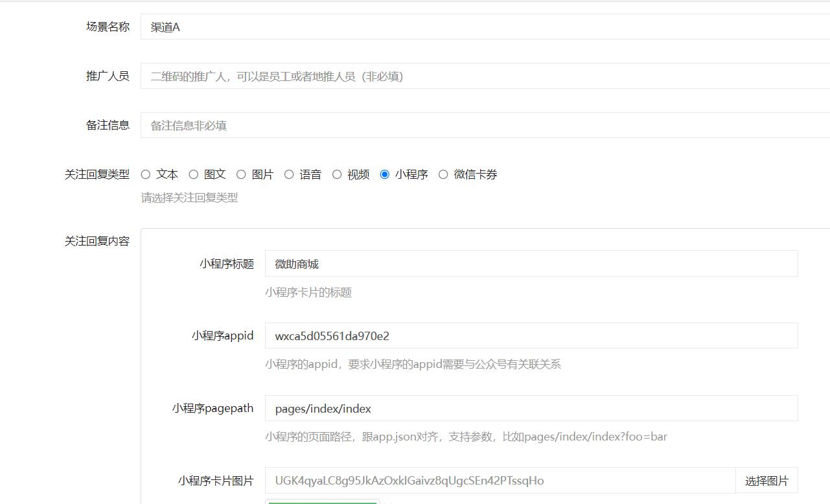The width and height of the screenshot is (830, 504).
Task: Select the 文本 reply type radio
Action: [x=146, y=174]
